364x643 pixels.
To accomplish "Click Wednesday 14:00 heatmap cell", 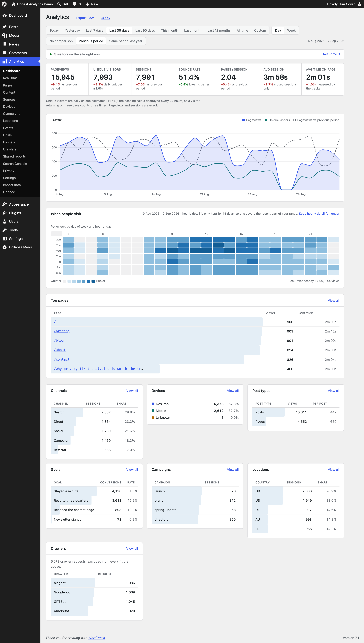I will (x=230, y=251).
